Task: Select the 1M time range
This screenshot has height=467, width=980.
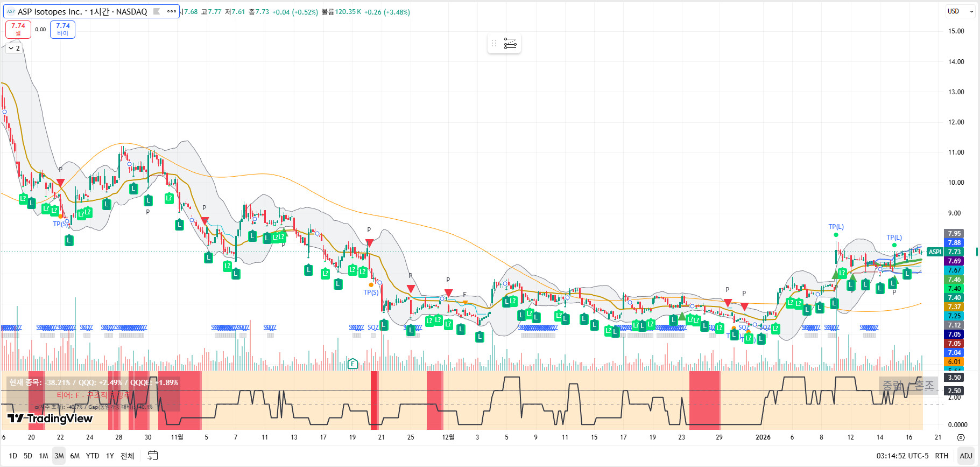Action: 44,456
